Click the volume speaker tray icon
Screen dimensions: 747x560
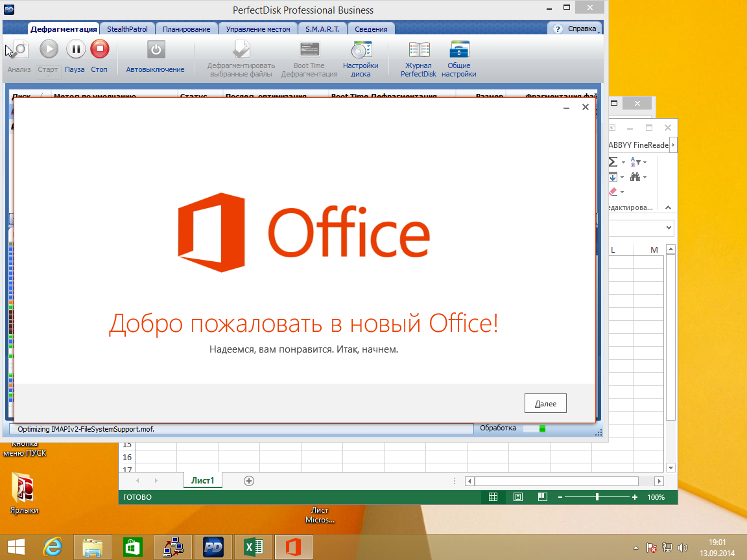click(x=683, y=548)
